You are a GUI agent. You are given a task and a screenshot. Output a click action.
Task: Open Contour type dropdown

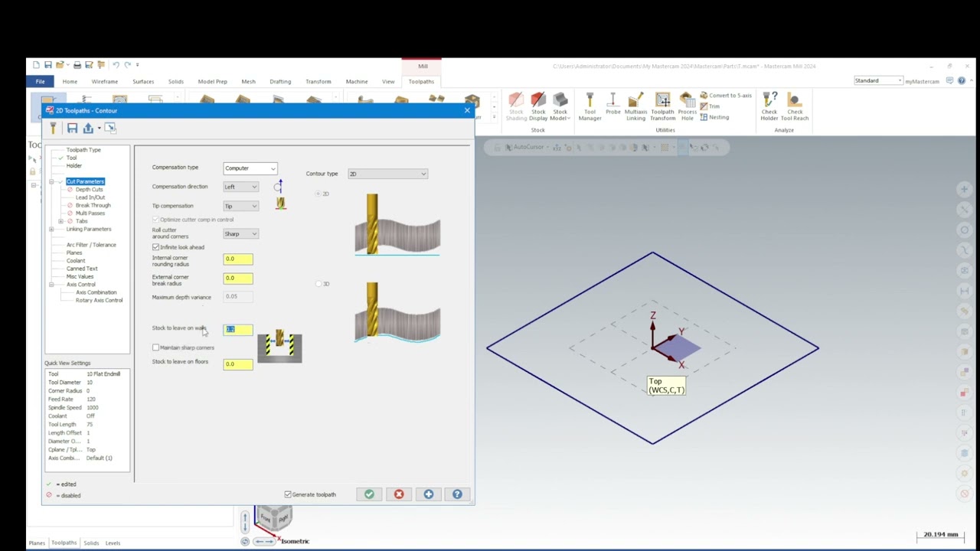click(x=387, y=174)
